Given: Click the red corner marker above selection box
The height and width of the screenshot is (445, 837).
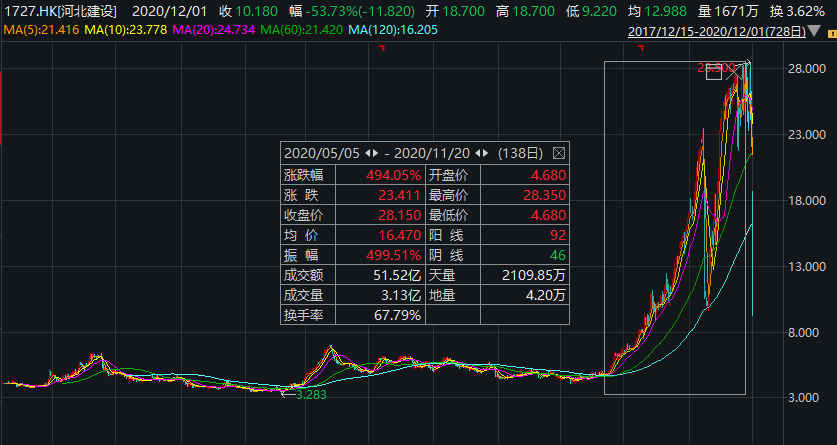Looking at the screenshot, I should pos(641,49).
